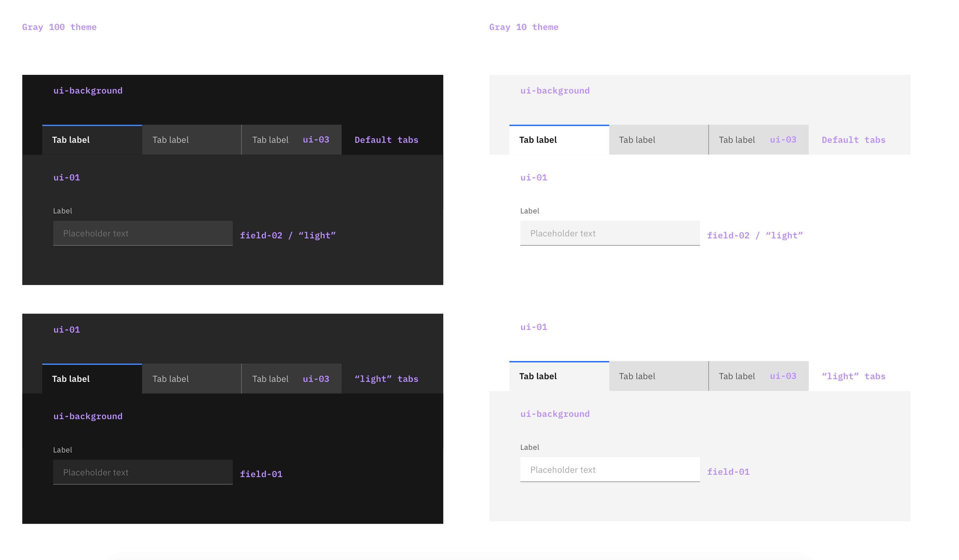Image resolution: width=959 pixels, height=560 pixels.
Task: Click the field-02 placeholder input under Gray 100 ui-01
Action: tap(142, 233)
